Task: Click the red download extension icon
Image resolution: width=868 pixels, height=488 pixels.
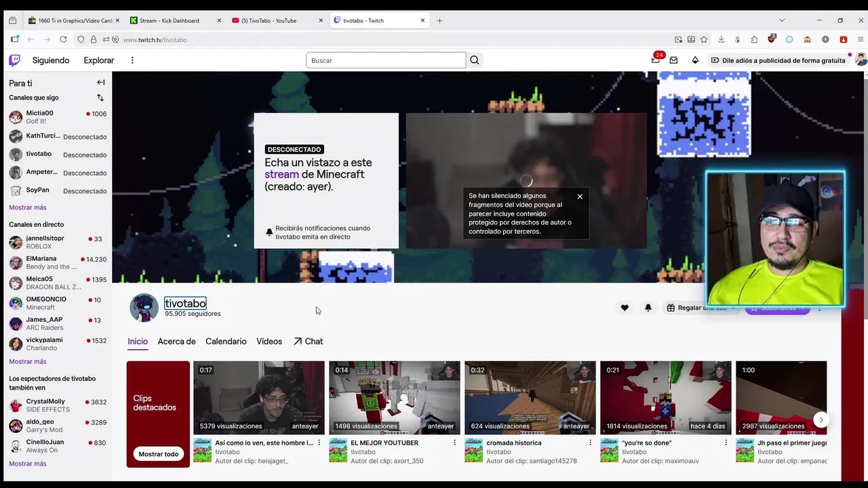Action: 844,39
